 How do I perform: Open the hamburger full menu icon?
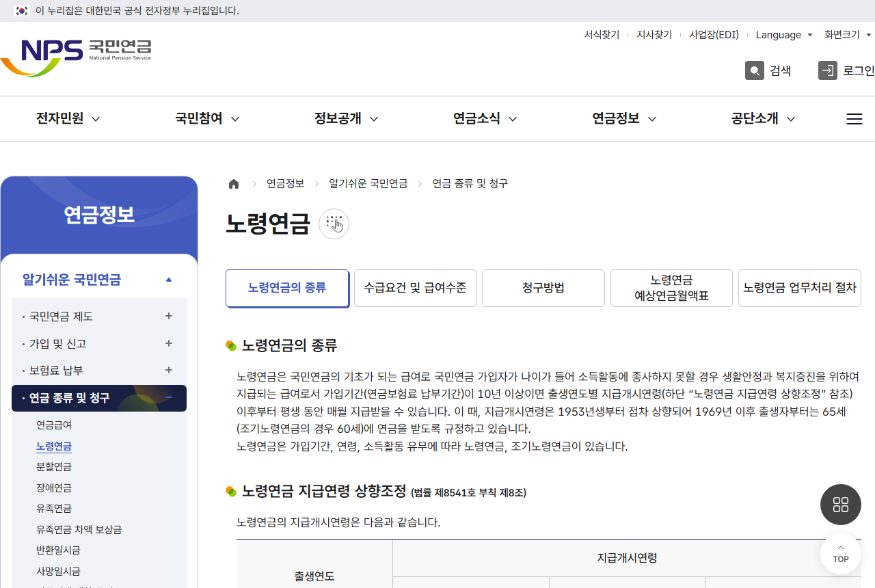point(854,119)
